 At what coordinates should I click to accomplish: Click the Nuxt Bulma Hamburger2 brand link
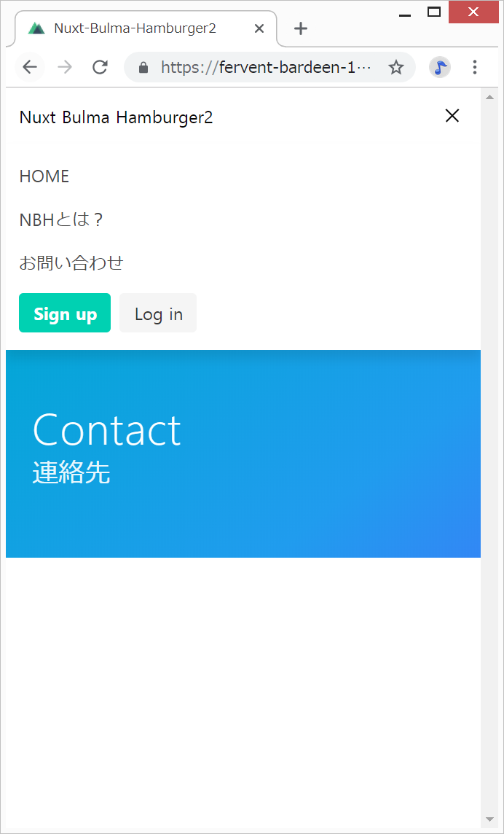point(117,117)
